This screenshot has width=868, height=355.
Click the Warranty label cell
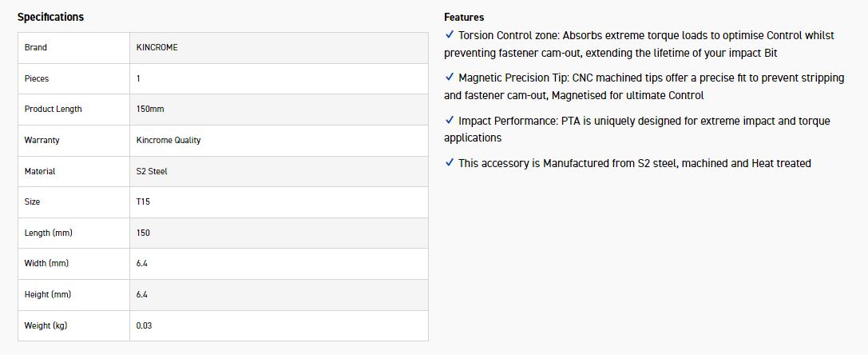pyautogui.click(x=42, y=141)
